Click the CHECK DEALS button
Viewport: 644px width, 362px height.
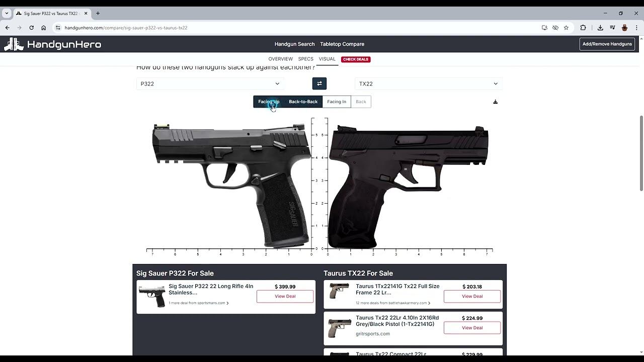[355, 59]
